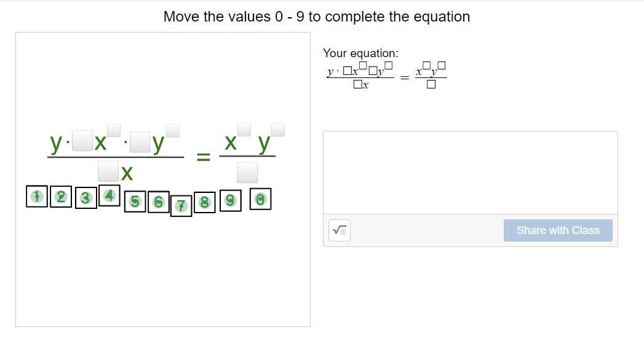The width and height of the screenshot is (644, 349).
Task: Click the blank box in right denominator
Action: (247, 172)
